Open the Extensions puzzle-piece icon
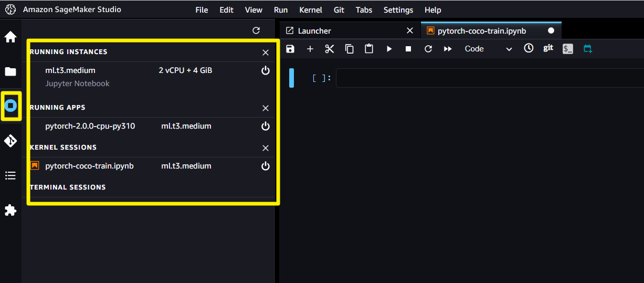Image resolution: width=644 pixels, height=283 pixels. (10, 210)
